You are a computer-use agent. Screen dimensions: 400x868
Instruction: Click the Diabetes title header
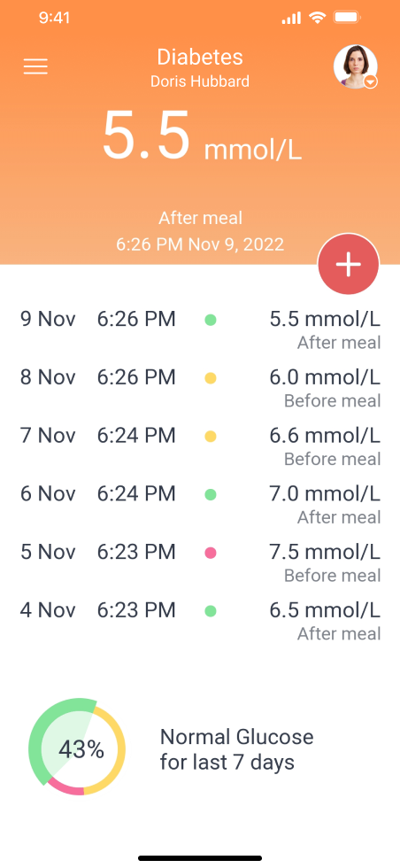click(x=200, y=57)
